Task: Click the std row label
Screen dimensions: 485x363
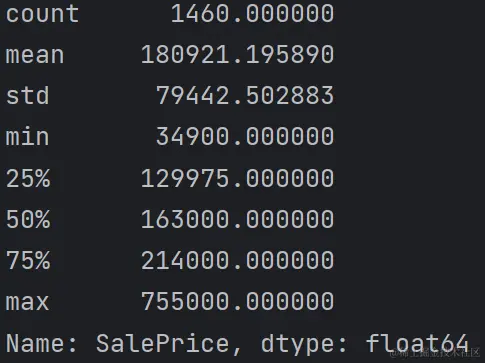Action: (x=27, y=95)
